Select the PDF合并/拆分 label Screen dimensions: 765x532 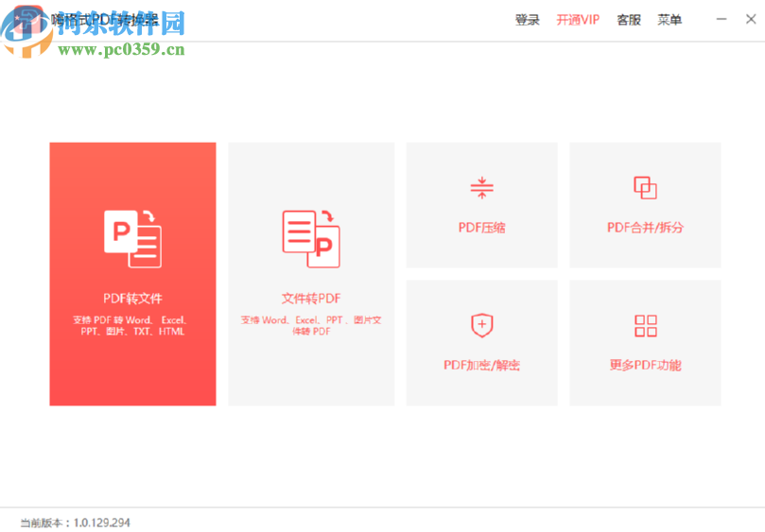[x=645, y=227]
